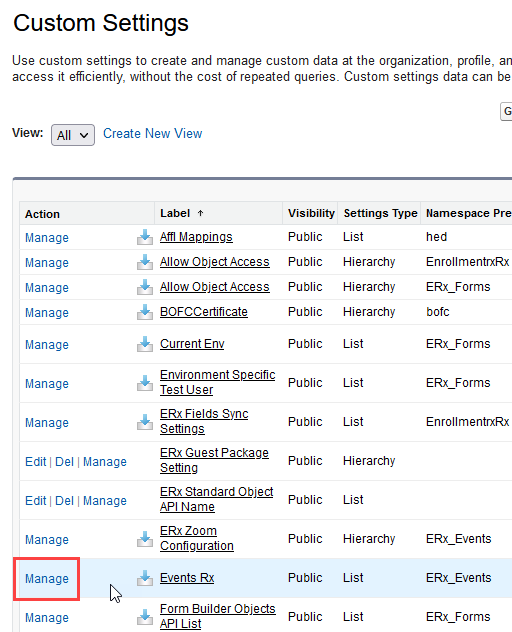Open the BOFCCertificate label link
Viewport: 512px width, 632px height.
(x=204, y=312)
